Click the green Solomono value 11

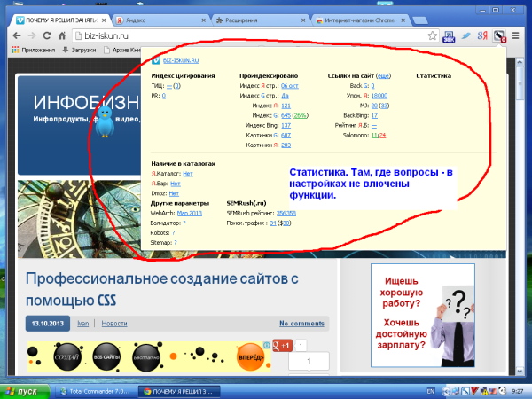tap(374, 136)
